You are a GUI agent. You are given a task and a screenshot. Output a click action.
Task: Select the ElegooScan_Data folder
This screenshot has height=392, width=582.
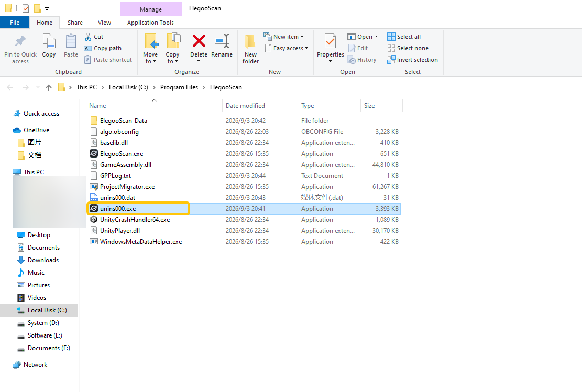(123, 121)
